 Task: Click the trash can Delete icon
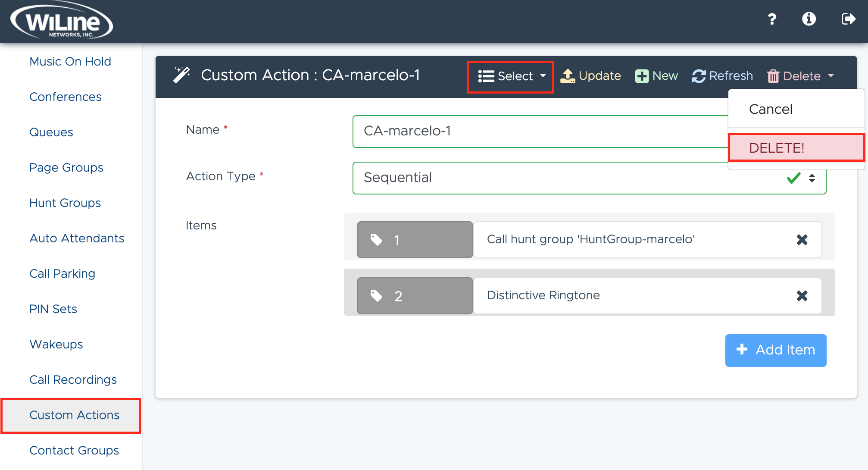(x=773, y=76)
